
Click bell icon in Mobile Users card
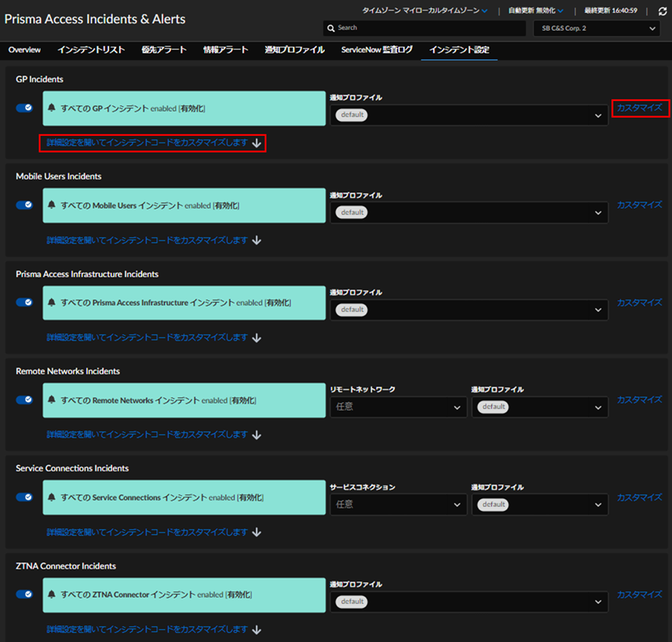(52, 205)
